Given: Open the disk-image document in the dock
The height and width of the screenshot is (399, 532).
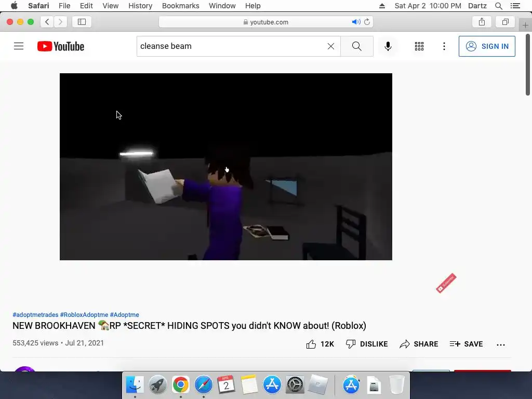Looking at the screenshot, I should click(374, 385).
